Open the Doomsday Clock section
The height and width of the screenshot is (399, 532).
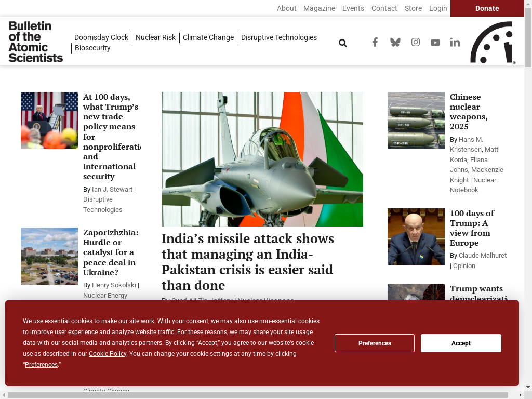pyautogui.click(x=101, y=37)
